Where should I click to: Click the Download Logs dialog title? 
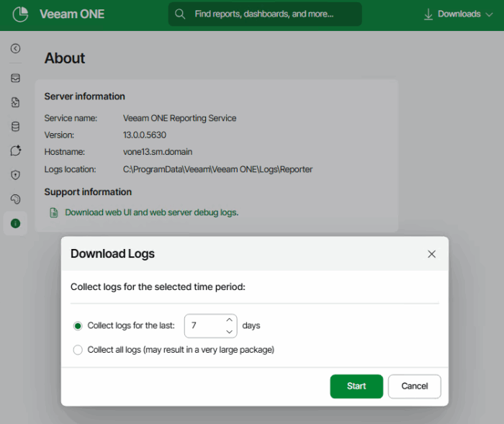click(x=112, y=253)
